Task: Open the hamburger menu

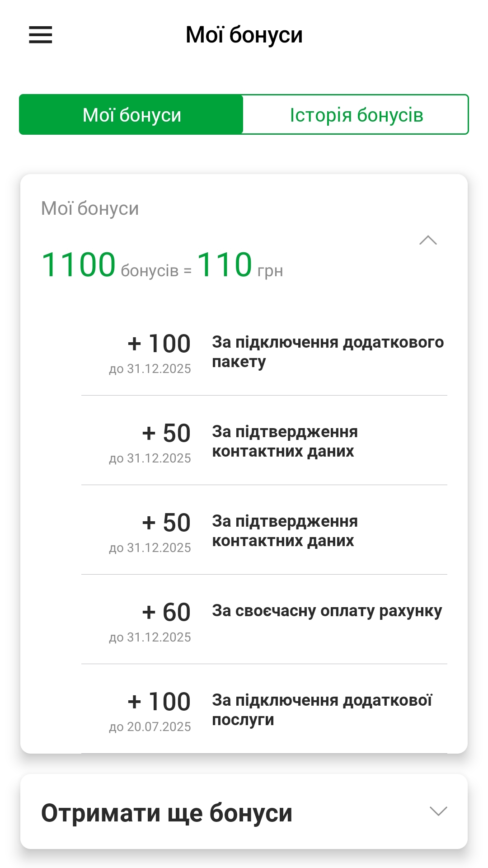Action: point(41,35)
